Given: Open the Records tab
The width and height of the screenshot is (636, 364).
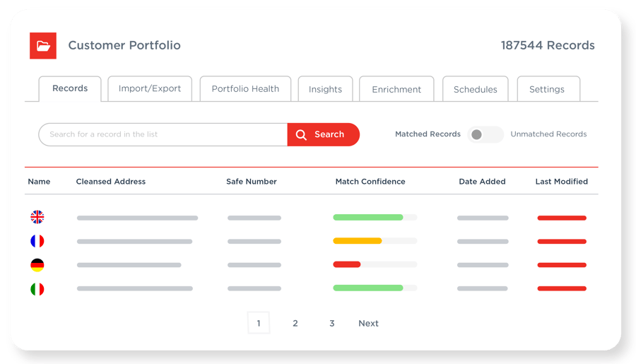Looking at the screenshot, I should point(70,88).
